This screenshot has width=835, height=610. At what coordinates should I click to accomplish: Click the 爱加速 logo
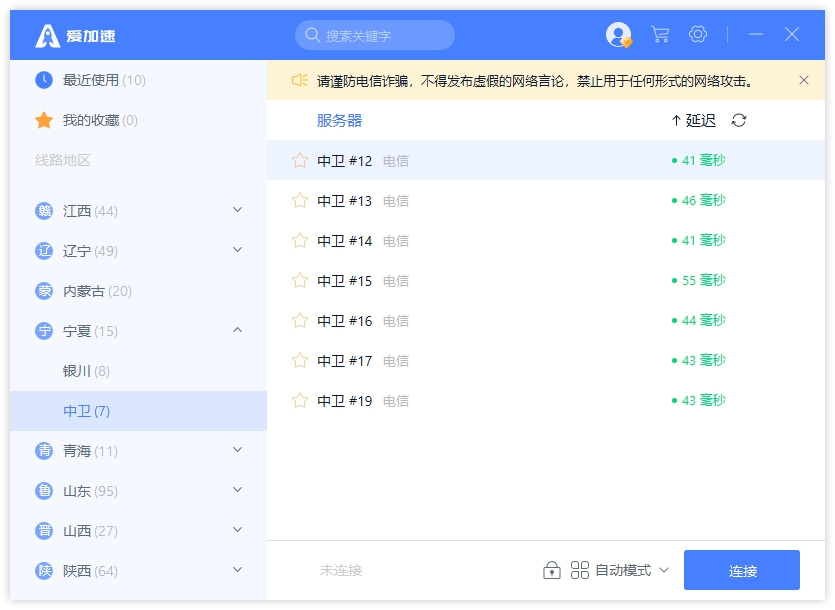(x=76, y=36)
